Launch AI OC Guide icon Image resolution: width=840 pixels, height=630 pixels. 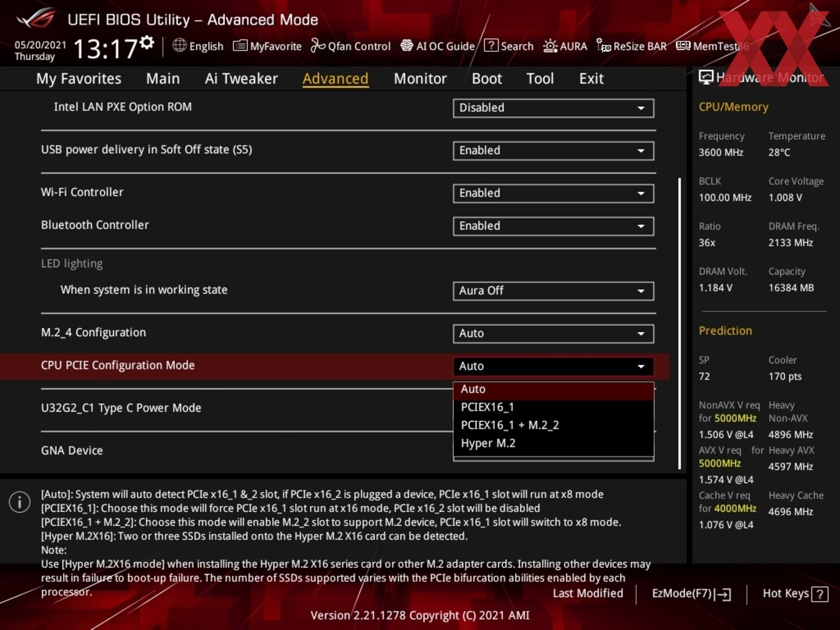[406, 46]
